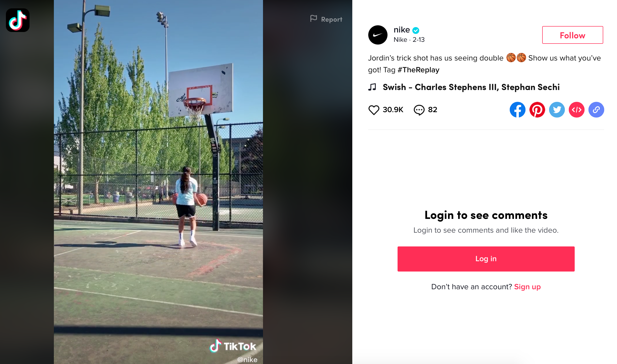Open Nike's profile avatar
The width and height of the screenshot is (617, 364).
click(x=378, y=35)
